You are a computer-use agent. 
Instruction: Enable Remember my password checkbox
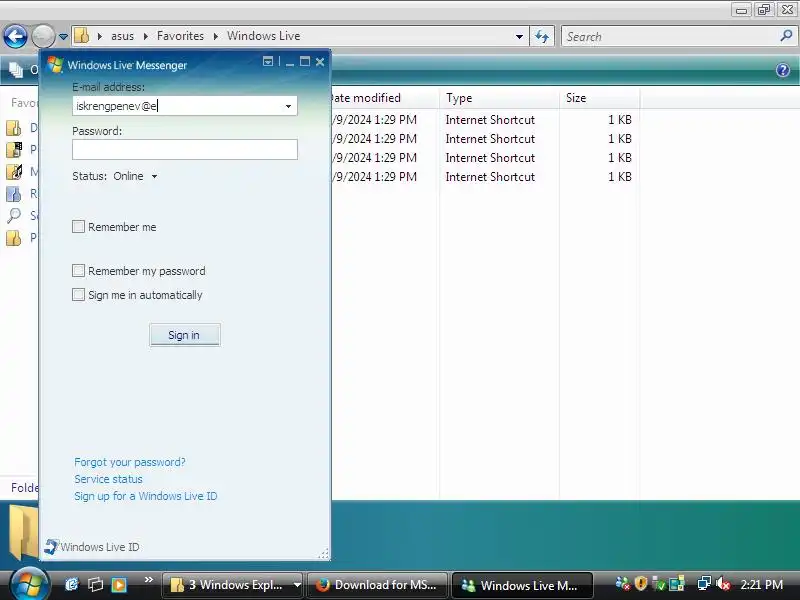[x=78, y=270]
